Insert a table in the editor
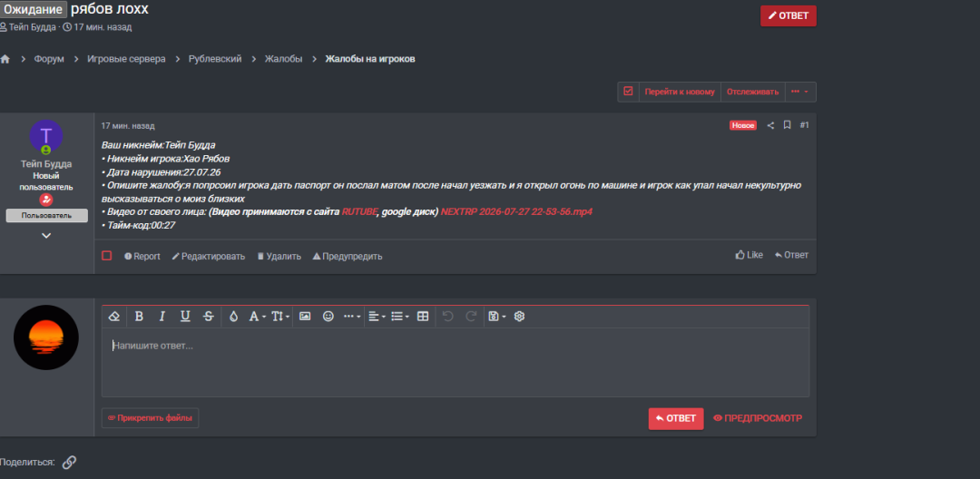Image resolution: width=980 pixels, height=479 pixels. (x=423, y=317)
